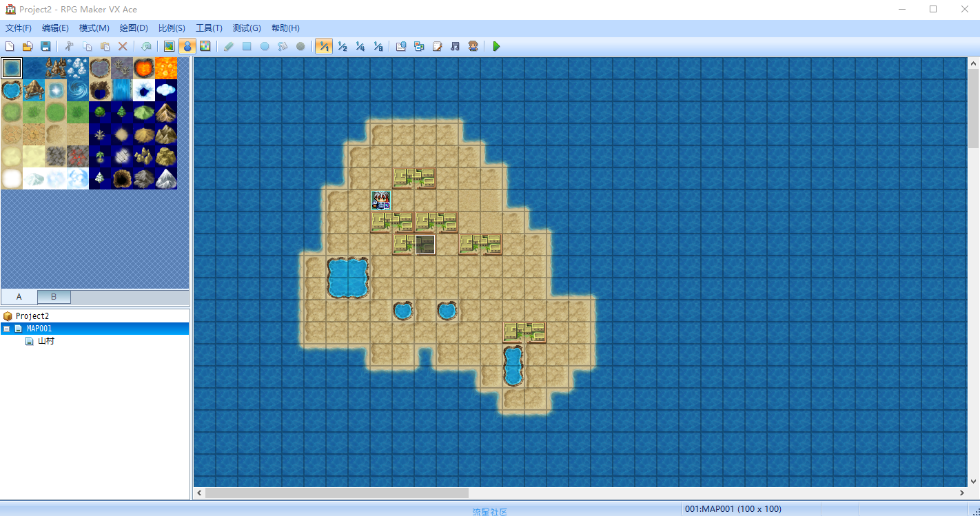Click map vertical scrollbar up arrow
980x516 pixels.
click(x=973, y=63)
